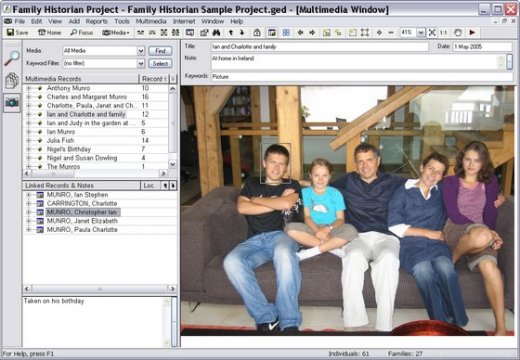Open the Reports menu

coord(97,21)
